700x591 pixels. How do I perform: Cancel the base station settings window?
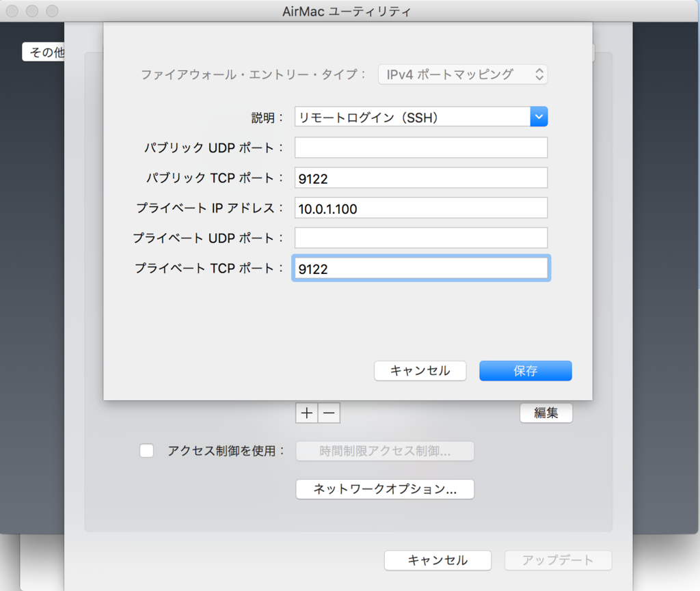point(437,560)
